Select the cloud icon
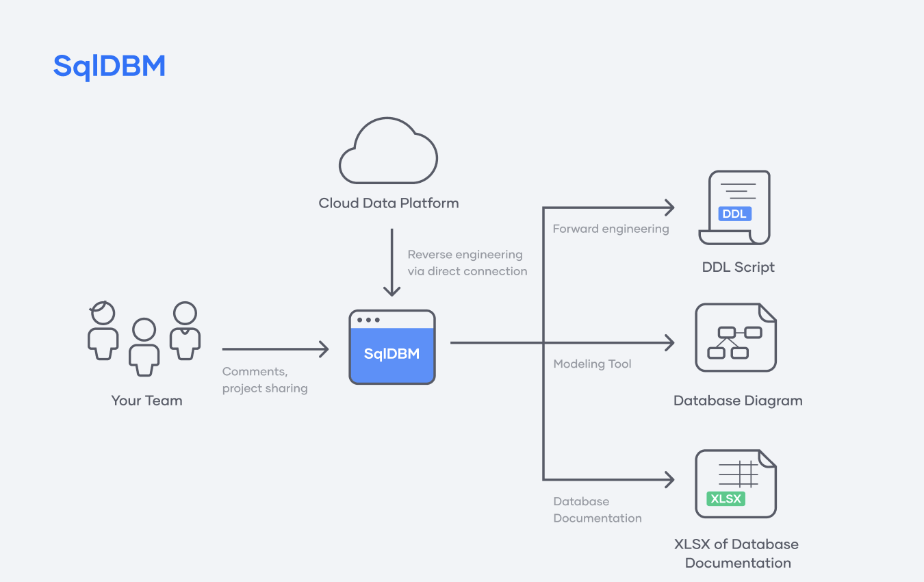The width and height of the screenshot is (924, 582). pyautogui.click(x=388, y=151)
